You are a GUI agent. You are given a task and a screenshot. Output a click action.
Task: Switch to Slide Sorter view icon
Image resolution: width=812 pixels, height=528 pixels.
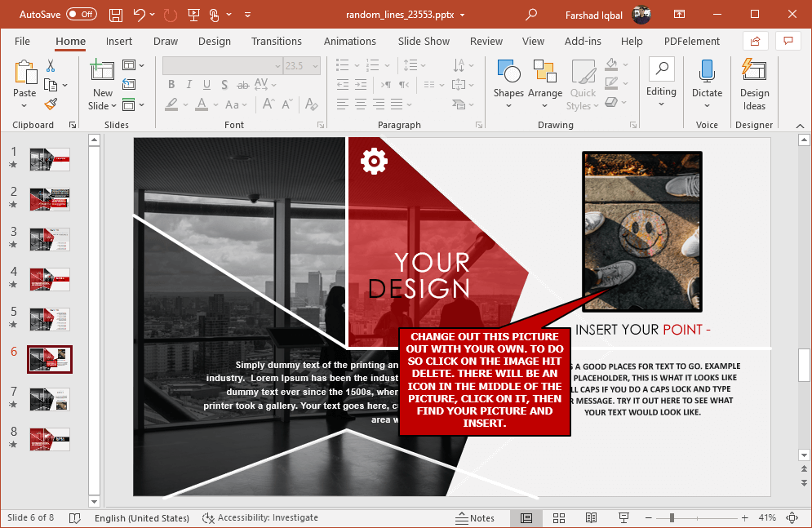tap(559, 517)
